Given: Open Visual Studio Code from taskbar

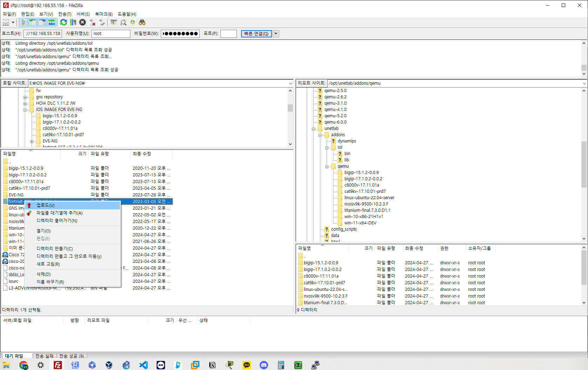Looking at the screenshot, I should coord(144,365).
